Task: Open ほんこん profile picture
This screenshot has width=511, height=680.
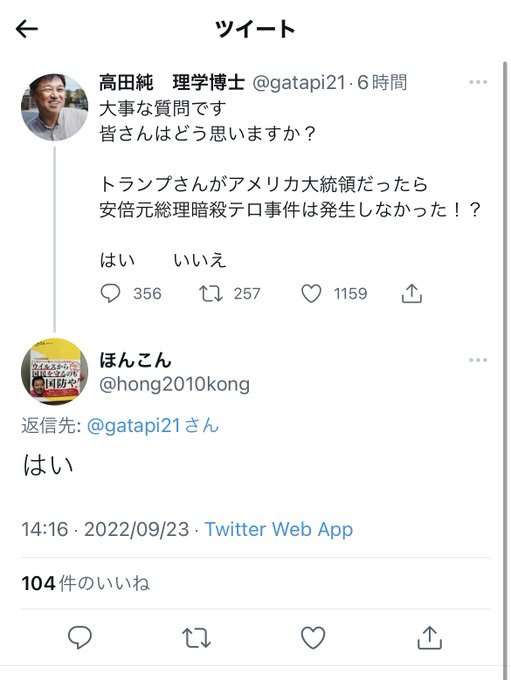Action: click(54, 372)
